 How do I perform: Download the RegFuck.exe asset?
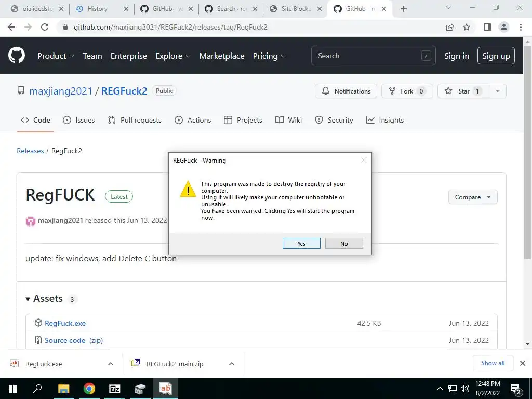[65, 323]
